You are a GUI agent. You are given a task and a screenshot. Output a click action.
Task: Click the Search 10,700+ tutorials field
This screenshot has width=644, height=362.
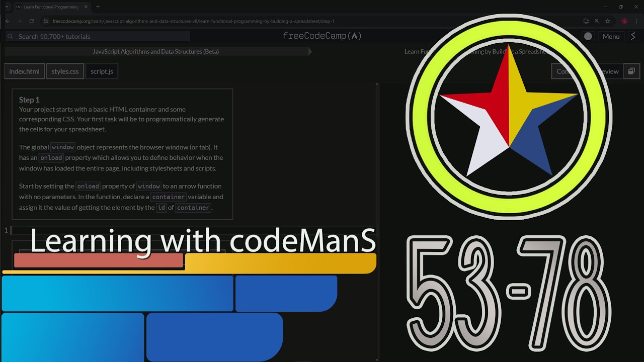pyautogui.click(x=98, y=36)
